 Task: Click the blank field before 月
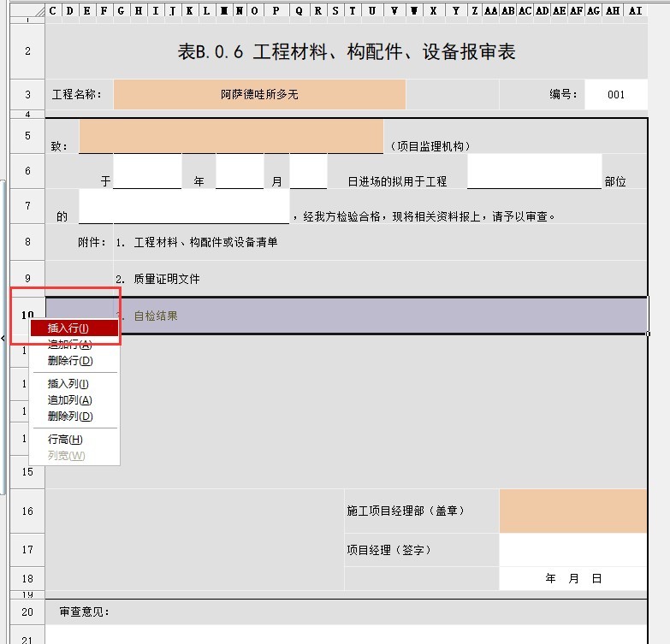coord(240,171)
